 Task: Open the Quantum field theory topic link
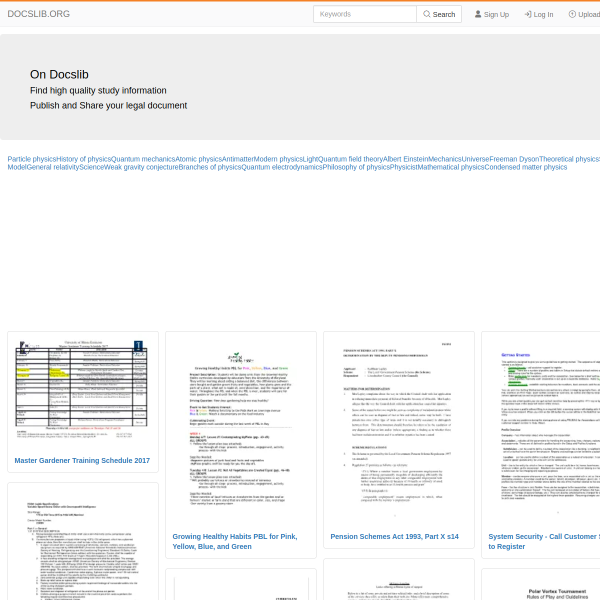click(x=351, y=159)
